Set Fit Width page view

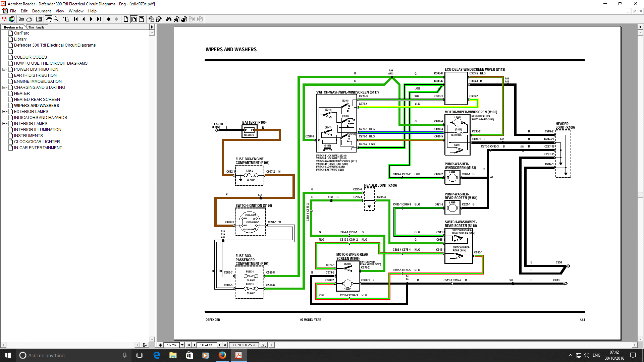pyautogui.click(x=142, y=19)
